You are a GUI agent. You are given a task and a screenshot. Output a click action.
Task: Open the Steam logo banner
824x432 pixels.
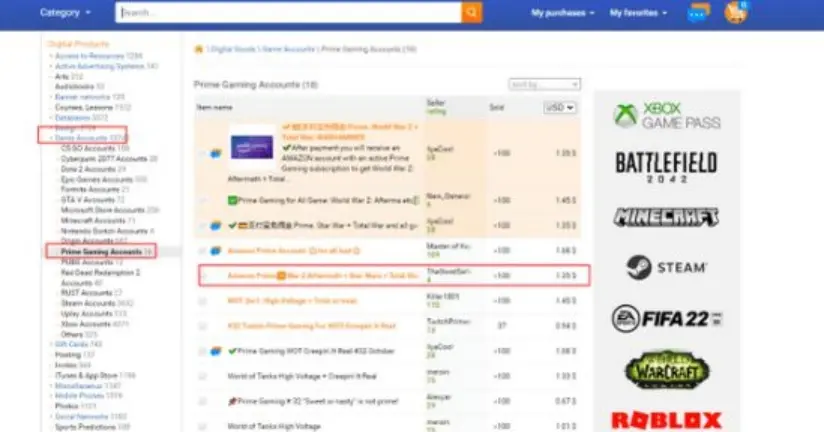(x=666, y=268)
